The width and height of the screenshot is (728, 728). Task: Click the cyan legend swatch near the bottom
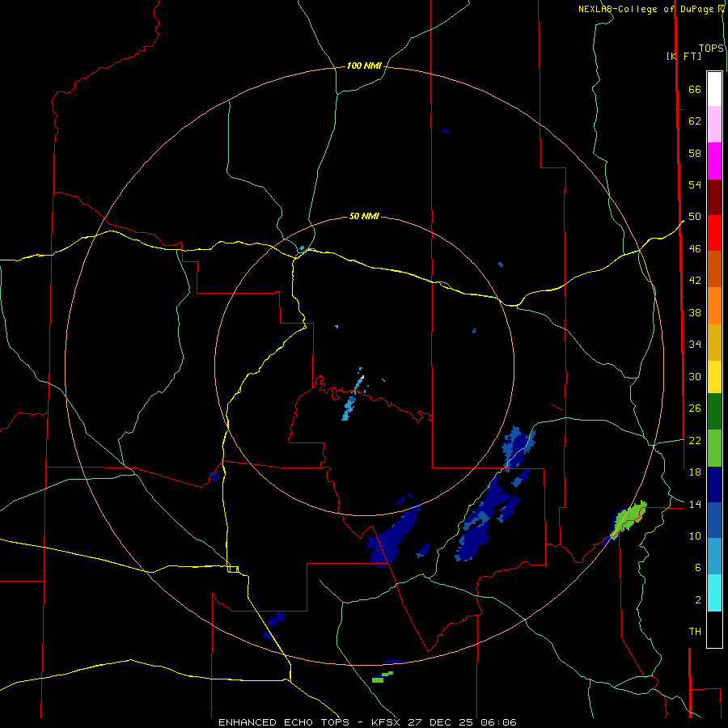(x=714, y=593)
